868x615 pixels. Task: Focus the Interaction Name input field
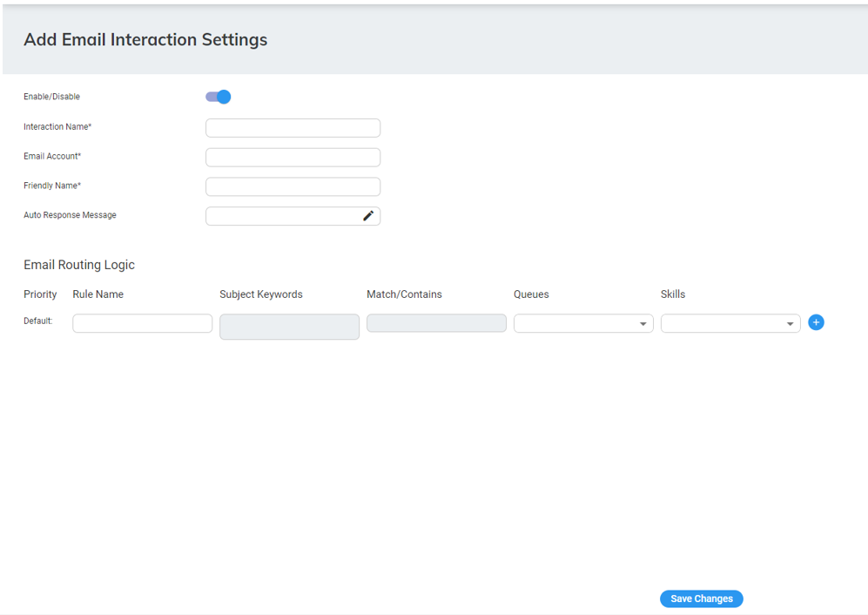click(293, 128)
